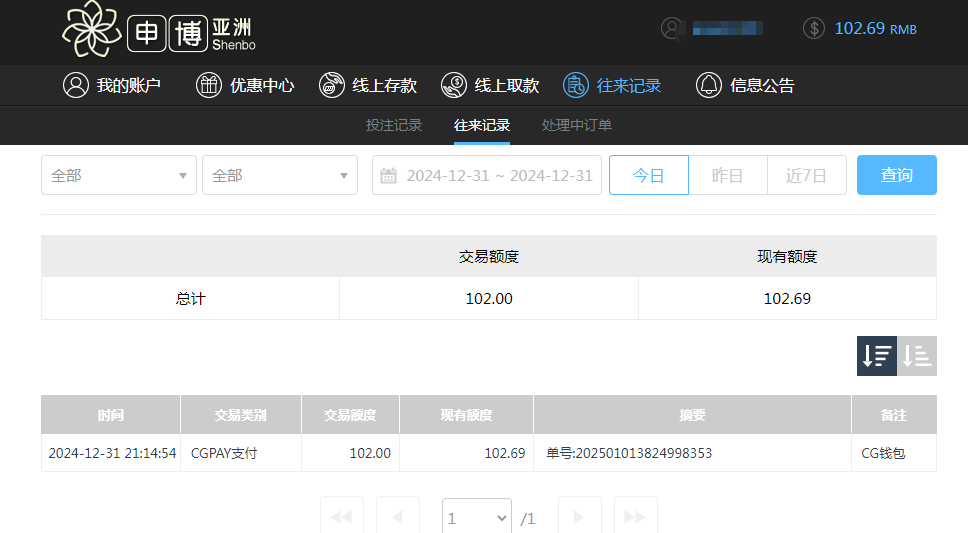Screen dimensions: 968x533
Task: Expand the second 全部 dropdown
Action: coord(279,175)
